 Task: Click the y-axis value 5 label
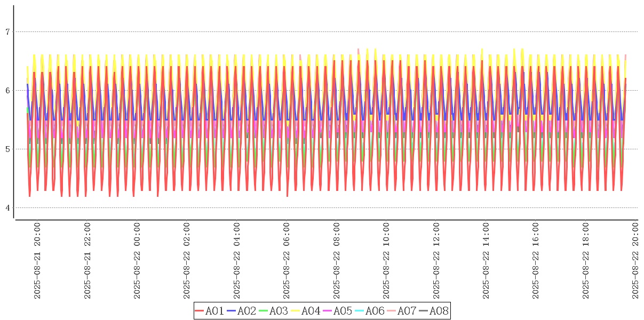coord(7,149)
